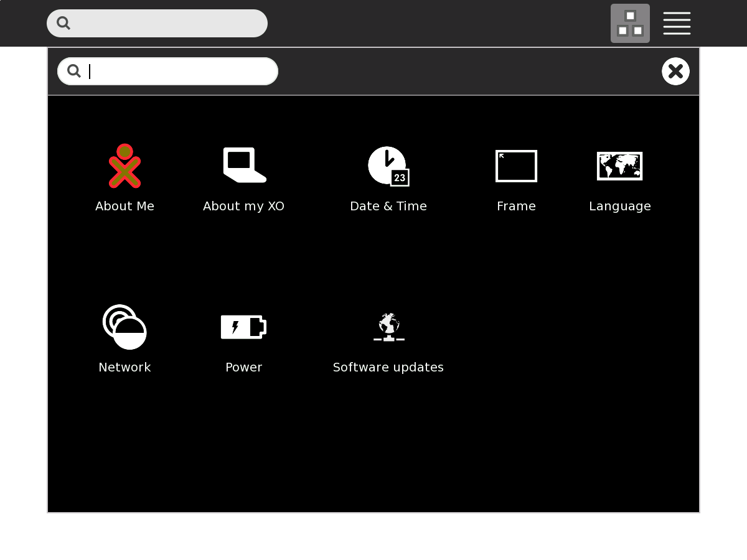
Task: Open the Frame settings icon
Action: 516,166
